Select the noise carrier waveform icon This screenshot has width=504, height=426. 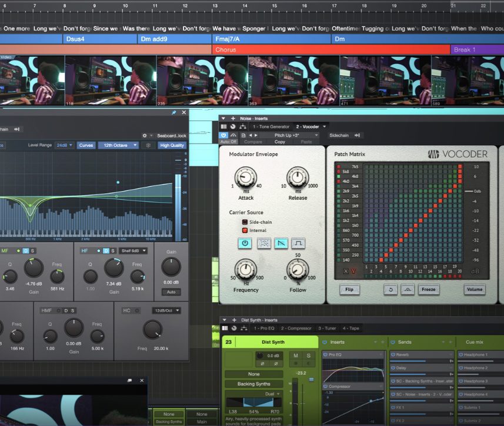tap(264, 243)
